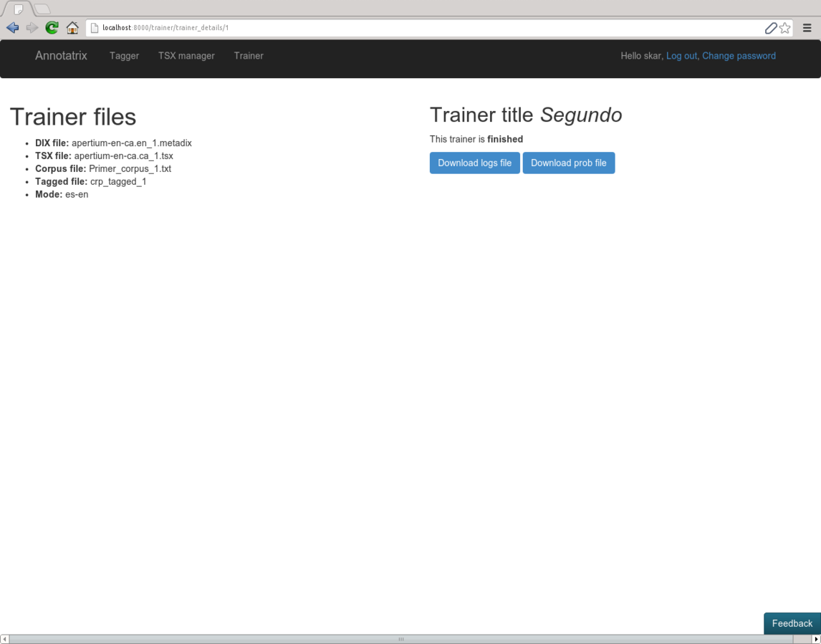The width and height of the screenshot is (821, 644).
Task: Click in the localhost address bar field
Action: 430,28
